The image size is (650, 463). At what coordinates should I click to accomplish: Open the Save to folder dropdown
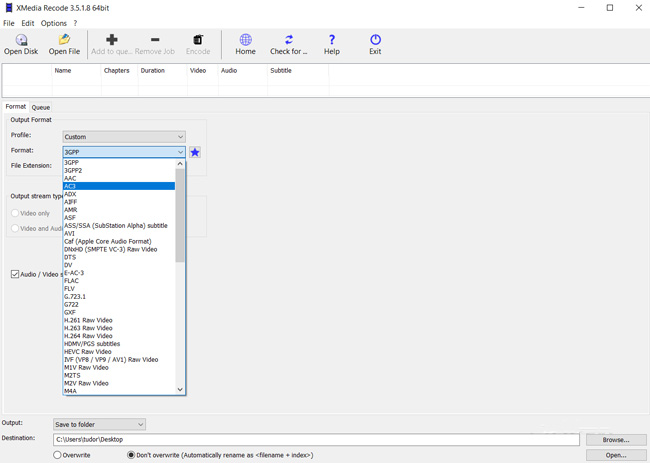coord(99,424)
